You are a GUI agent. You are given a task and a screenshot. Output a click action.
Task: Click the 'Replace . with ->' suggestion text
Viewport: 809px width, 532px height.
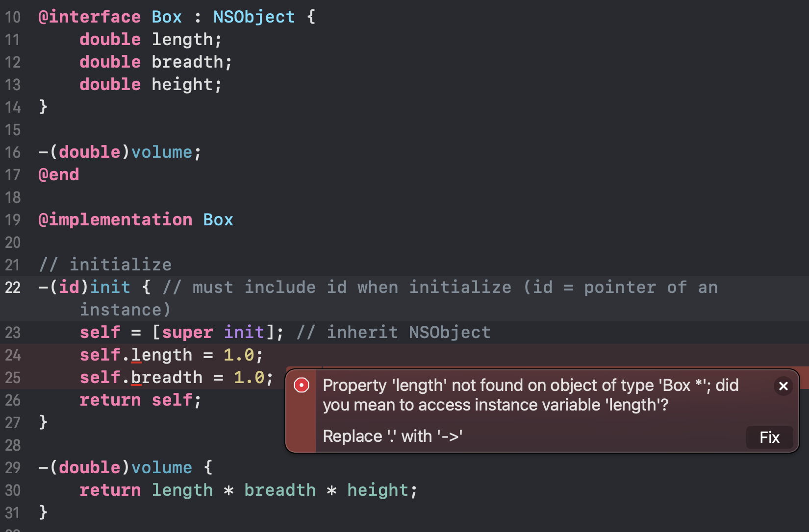393,436
